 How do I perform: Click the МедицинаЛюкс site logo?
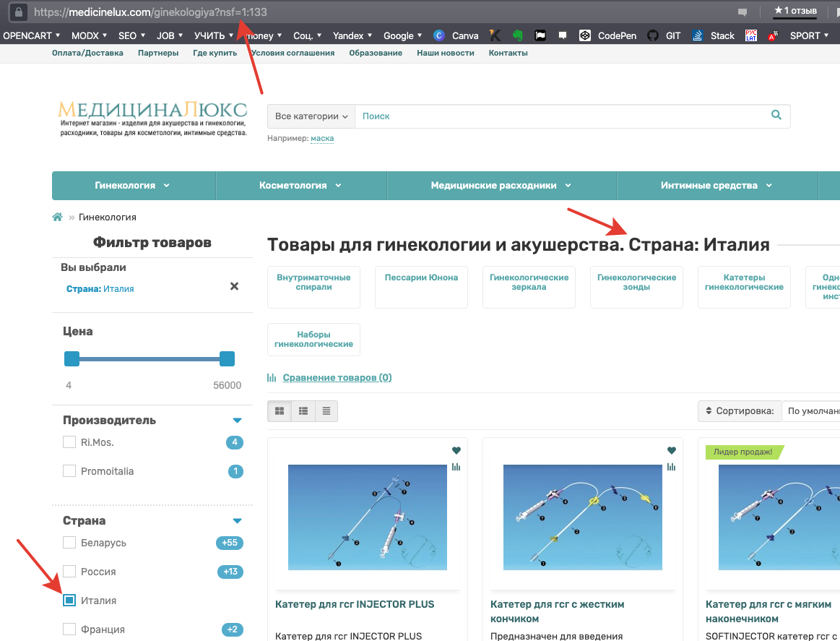point(152,118)
